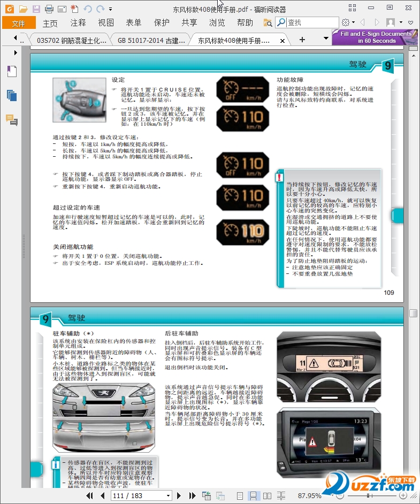Open the 共享 ribbon tab
The height and width of the screenshot is (504, 420).
click(189, 22)
